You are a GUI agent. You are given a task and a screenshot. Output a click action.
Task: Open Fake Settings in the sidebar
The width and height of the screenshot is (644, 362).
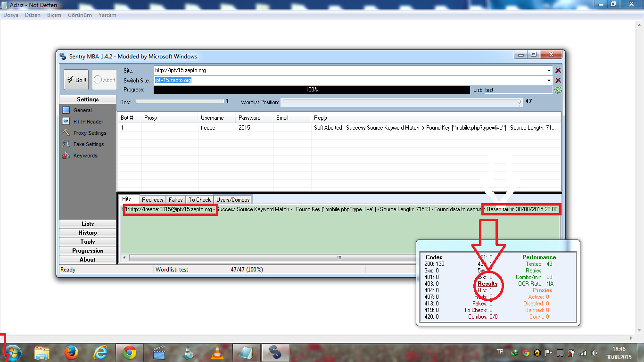coord(89,144)
